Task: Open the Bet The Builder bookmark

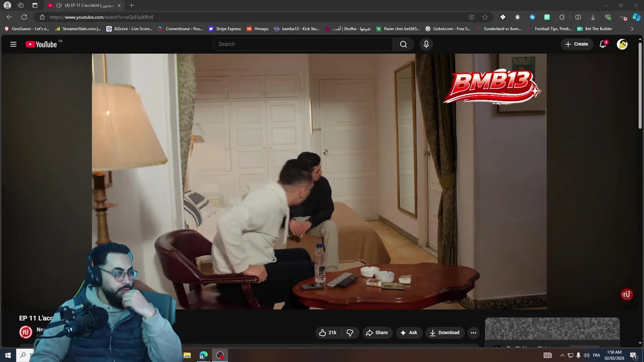Action: coord(595,29)
